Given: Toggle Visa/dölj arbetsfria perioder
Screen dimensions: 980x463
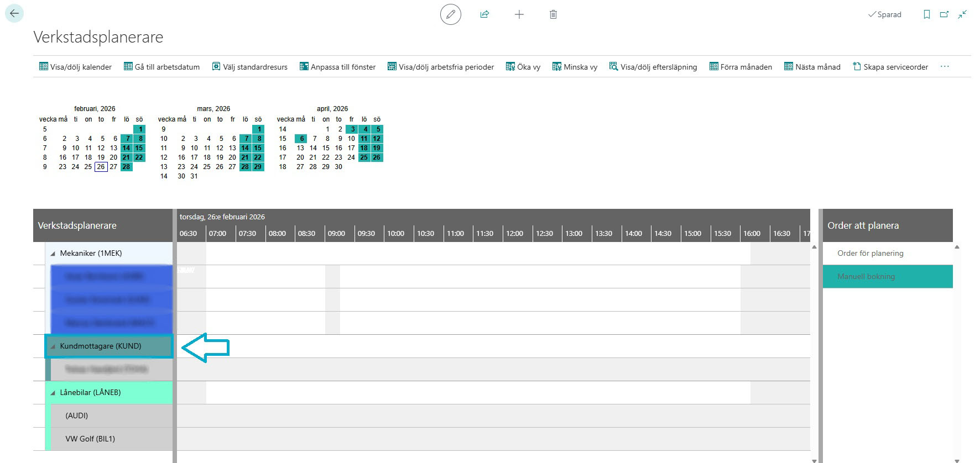Looking at the screenshot, I should [441, 67].
